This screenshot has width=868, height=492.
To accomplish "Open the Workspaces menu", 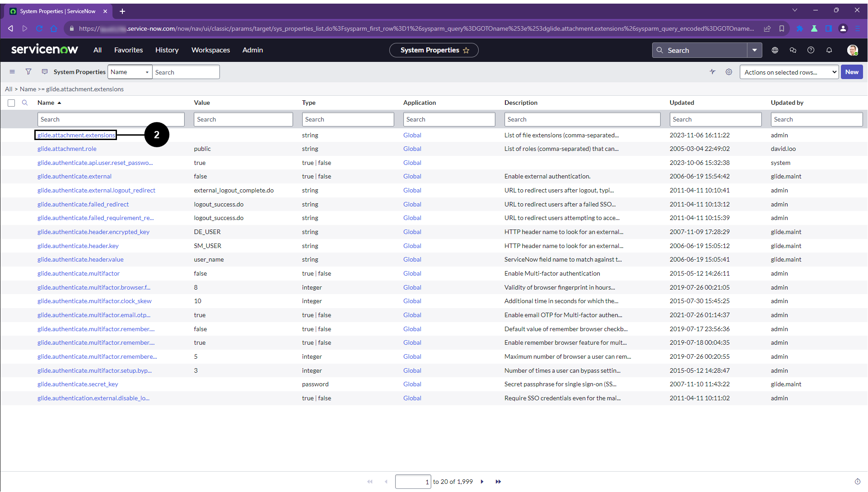I will pos(210,50).
